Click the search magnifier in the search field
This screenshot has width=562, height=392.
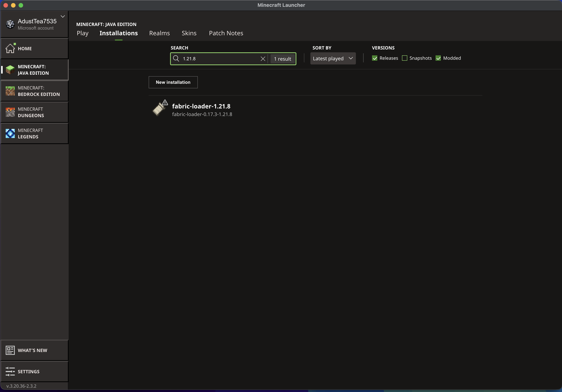click(176, 59)
